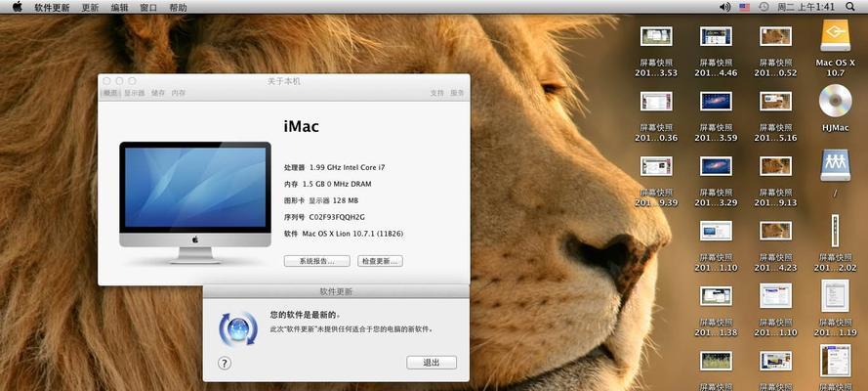Click the clock showing 周二 上午1:41

coord(806,7)
